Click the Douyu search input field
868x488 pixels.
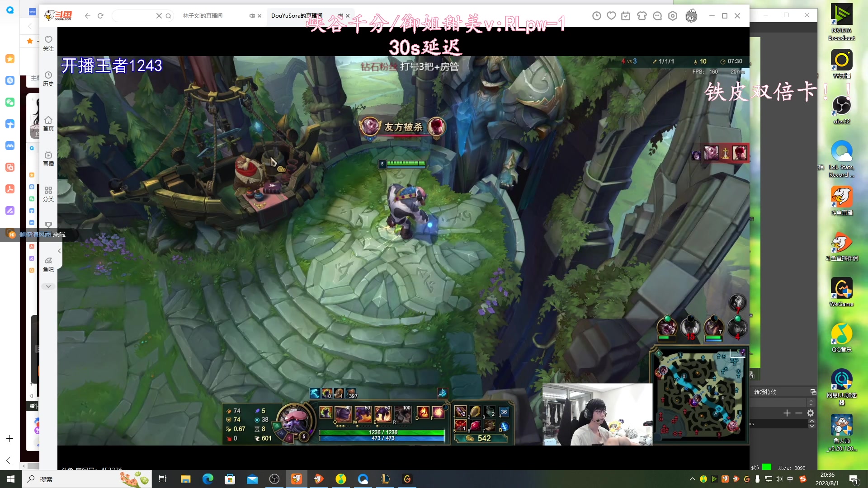click(x=135, y=16)
